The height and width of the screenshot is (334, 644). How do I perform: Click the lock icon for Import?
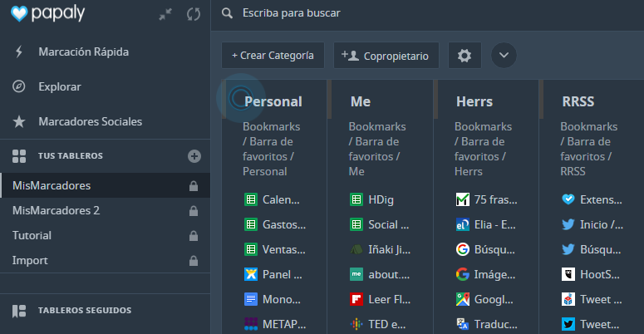pyautogui.click(x=194, y=261)
